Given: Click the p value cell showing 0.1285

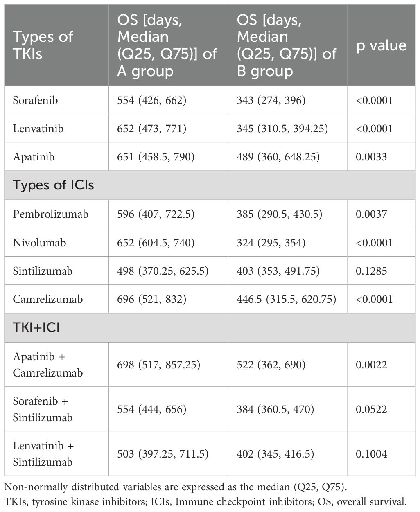Looking at the screenshot, I should click(x=371, y=271).
